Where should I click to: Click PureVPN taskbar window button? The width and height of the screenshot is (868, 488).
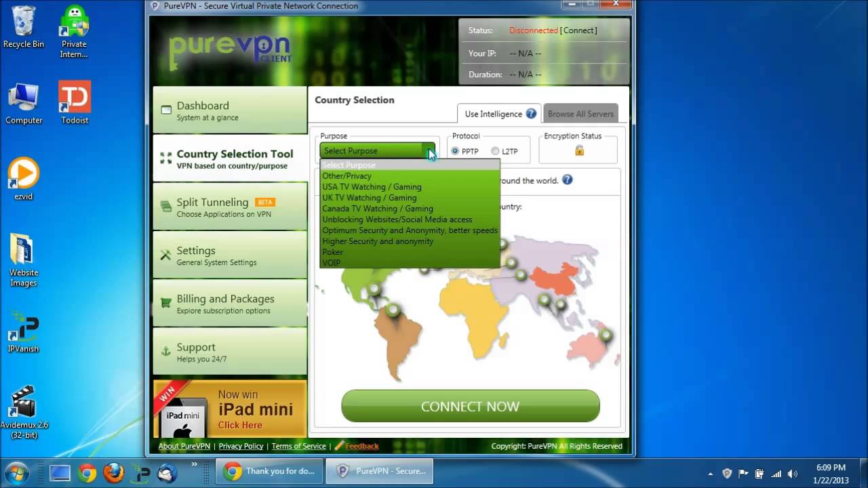tap(379, 471)
